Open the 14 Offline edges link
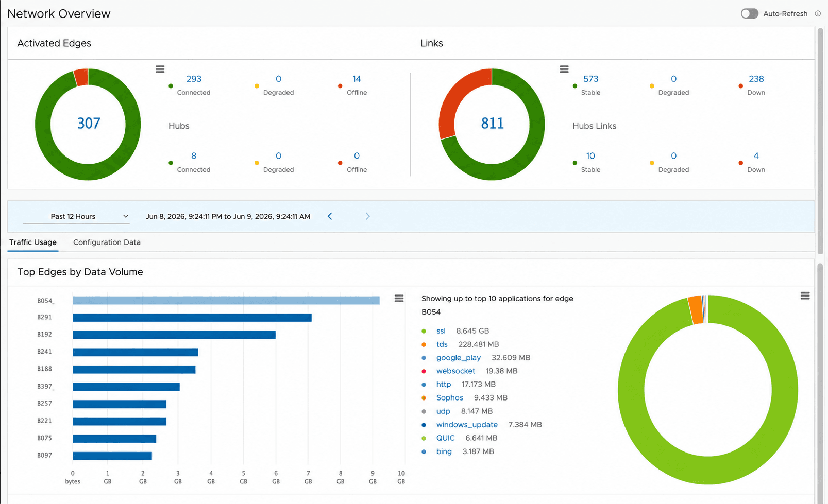Viewport: 828px width, 504px height. [357, 79]
